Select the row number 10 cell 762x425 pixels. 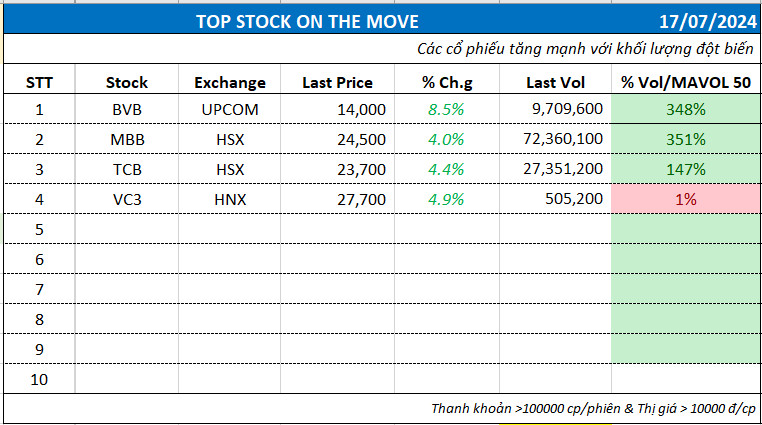point(38,379)
